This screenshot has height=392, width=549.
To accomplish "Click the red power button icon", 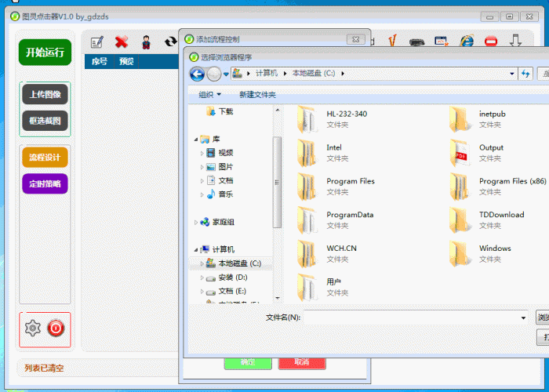I will point(56,328).
